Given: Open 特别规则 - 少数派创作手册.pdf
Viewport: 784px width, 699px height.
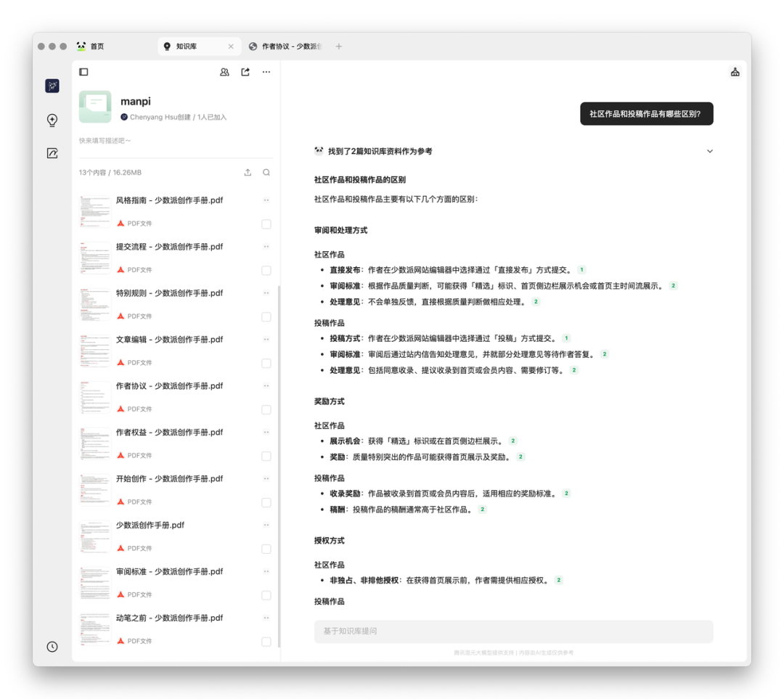Looking at the screenshot, I should point(169,293).
